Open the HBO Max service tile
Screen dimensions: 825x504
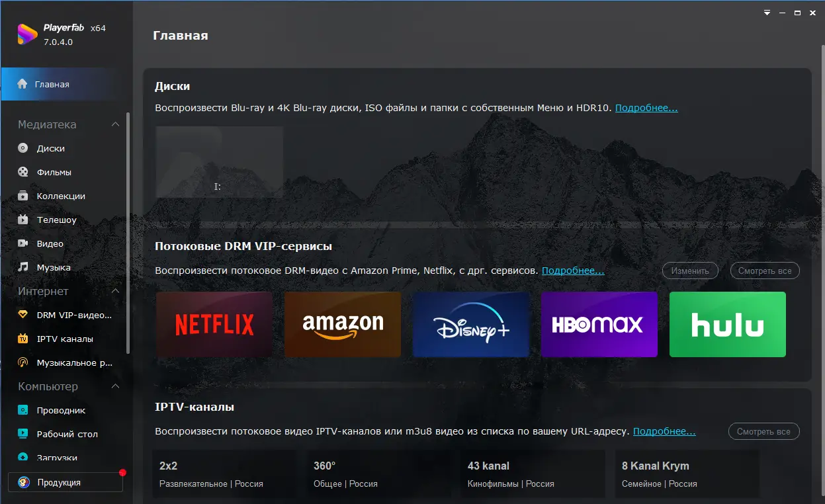(599, 325)
